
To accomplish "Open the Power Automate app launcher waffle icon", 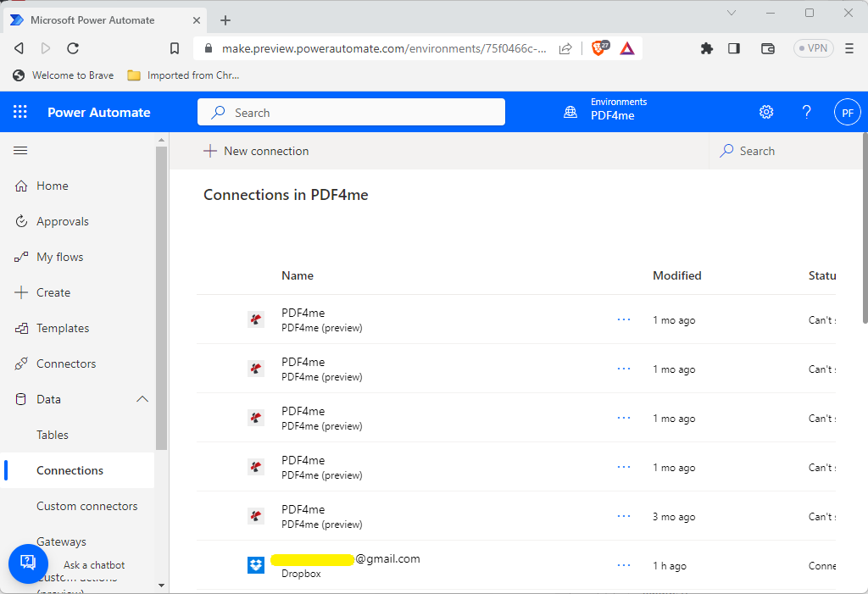I will (19, 111).
